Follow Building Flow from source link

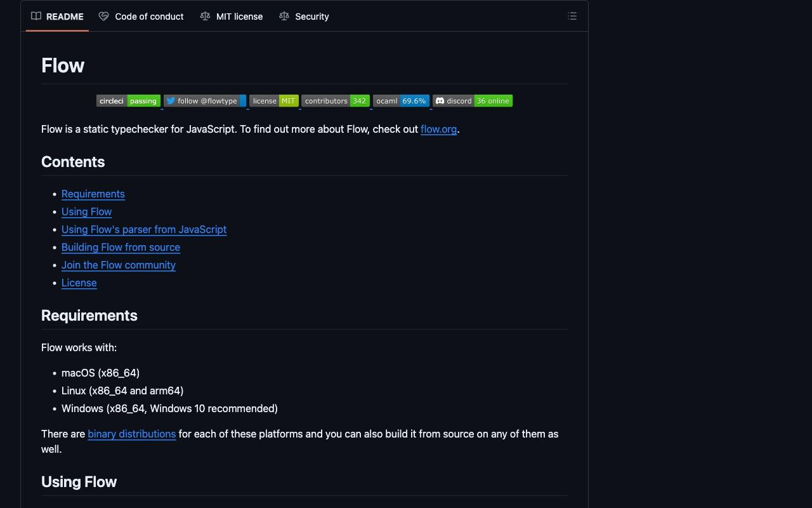point(121,247)
